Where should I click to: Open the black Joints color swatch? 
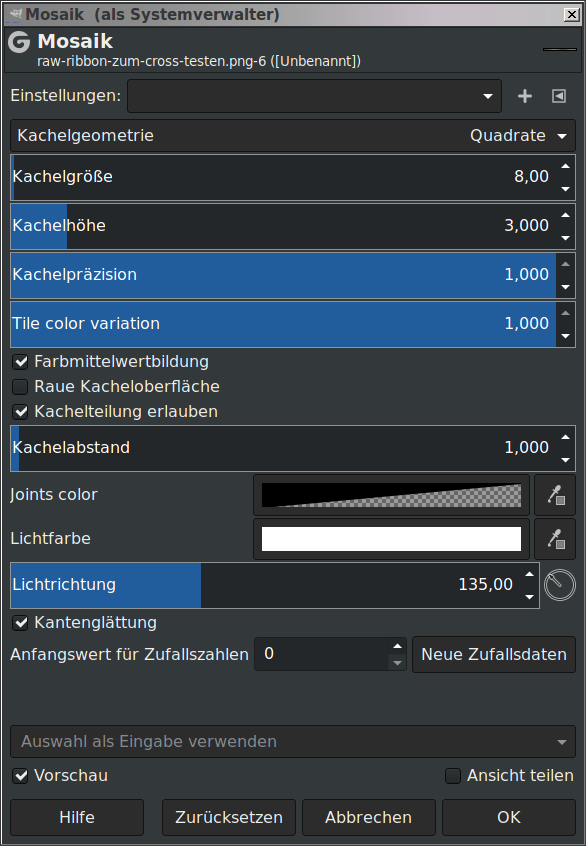tap(392, 495)
